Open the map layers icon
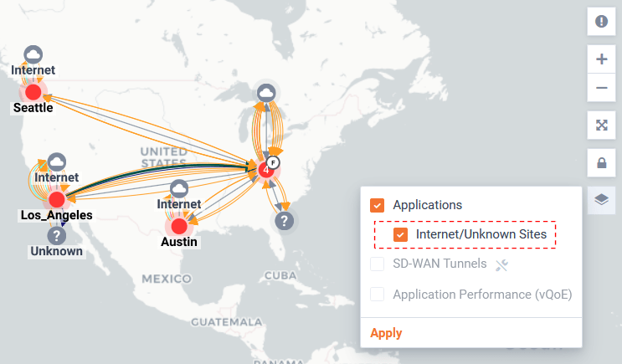622x364 pixels. click(601, 200)
